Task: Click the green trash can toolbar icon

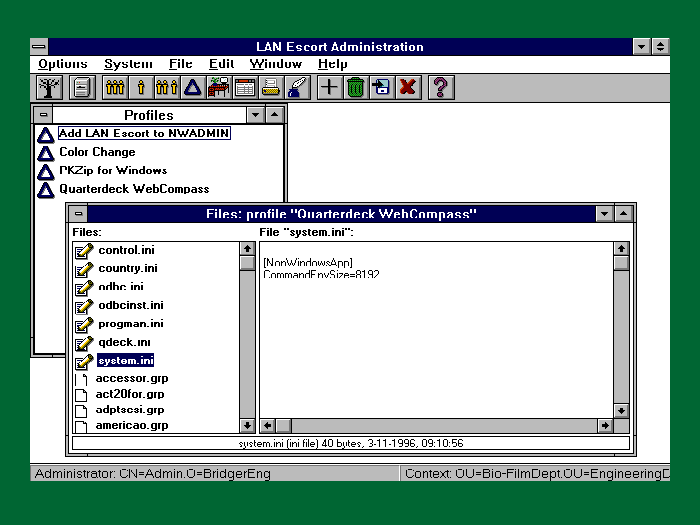Action: (356, 87)
